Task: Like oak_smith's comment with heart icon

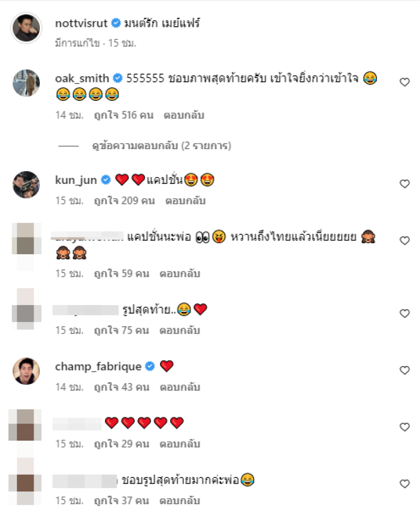Action: [x=404, y=82]
